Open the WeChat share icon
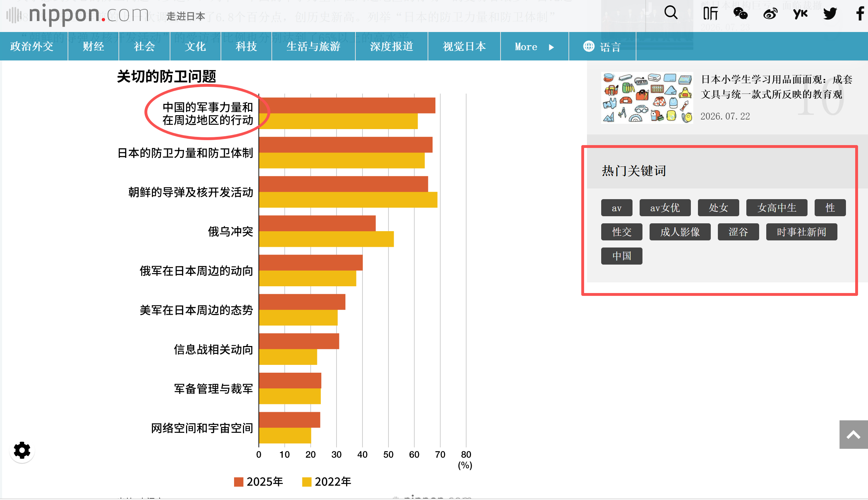The width and height of the screenshot is (868, 500). pos(740,14)
